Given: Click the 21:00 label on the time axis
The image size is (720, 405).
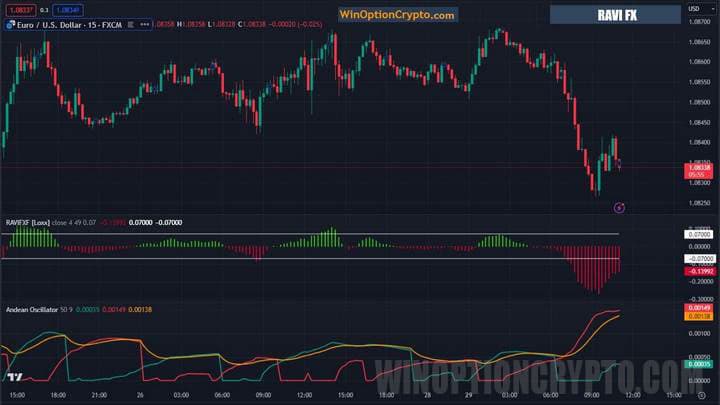Looking at the screenshot, I should 99,395.
